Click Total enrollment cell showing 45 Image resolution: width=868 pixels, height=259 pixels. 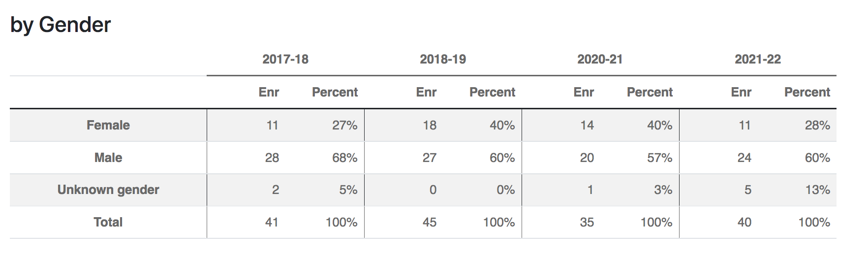coord(430,222)
